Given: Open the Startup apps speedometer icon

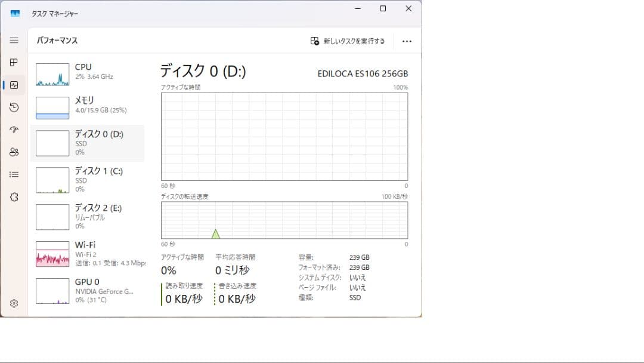Looking at the screenshot, I should [14, 130].
